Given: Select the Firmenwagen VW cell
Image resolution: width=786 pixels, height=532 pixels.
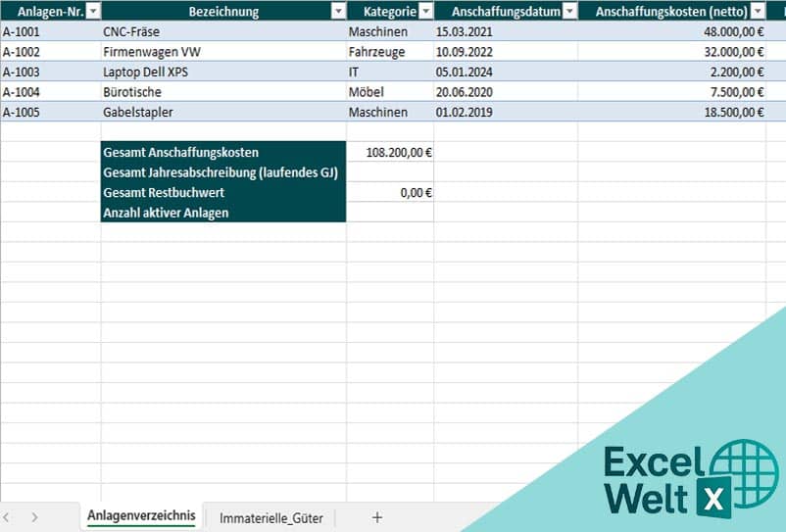Looking at the screenshot, I should (223, 52).
